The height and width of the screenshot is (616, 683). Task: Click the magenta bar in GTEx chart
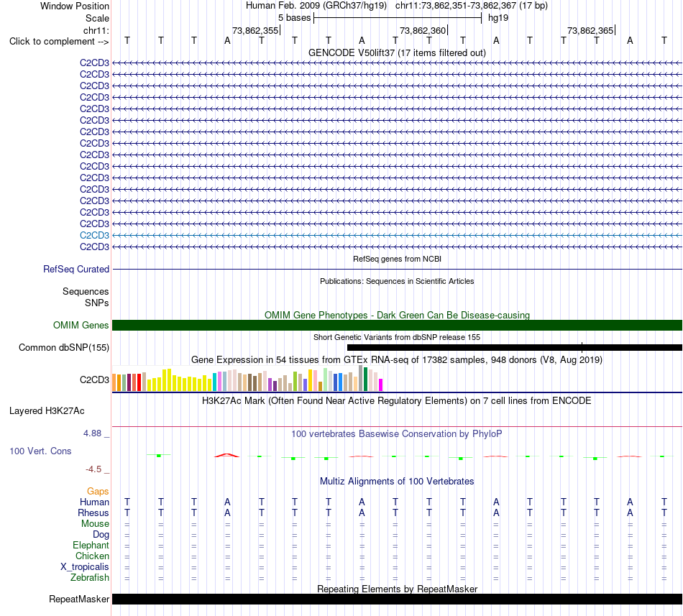(381, 385)
